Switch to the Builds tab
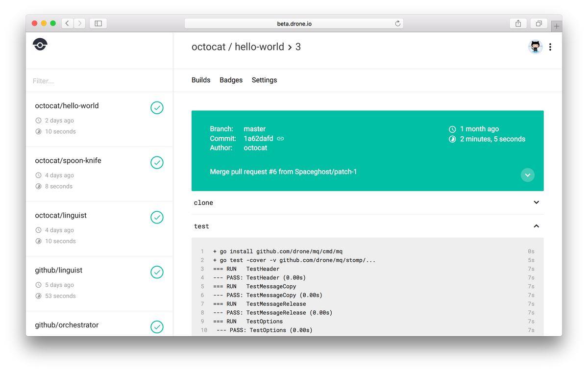588x373 pixels. pyautogui.click(x=201, y=80)
